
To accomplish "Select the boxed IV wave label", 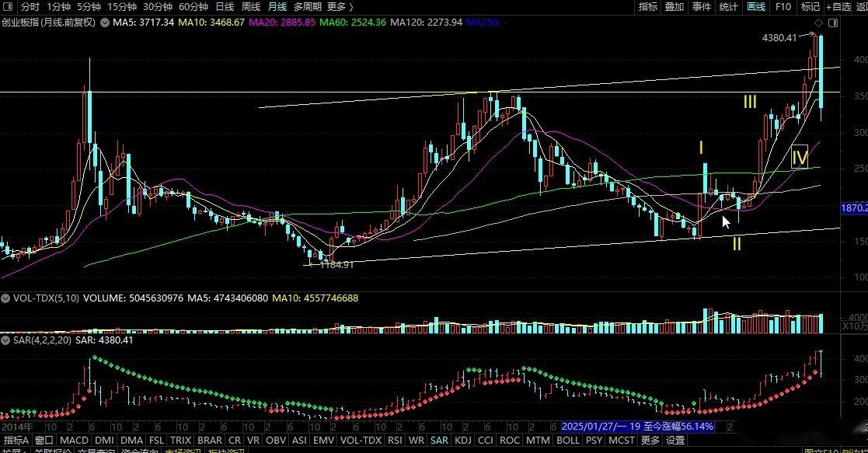I will click(800, 157).
